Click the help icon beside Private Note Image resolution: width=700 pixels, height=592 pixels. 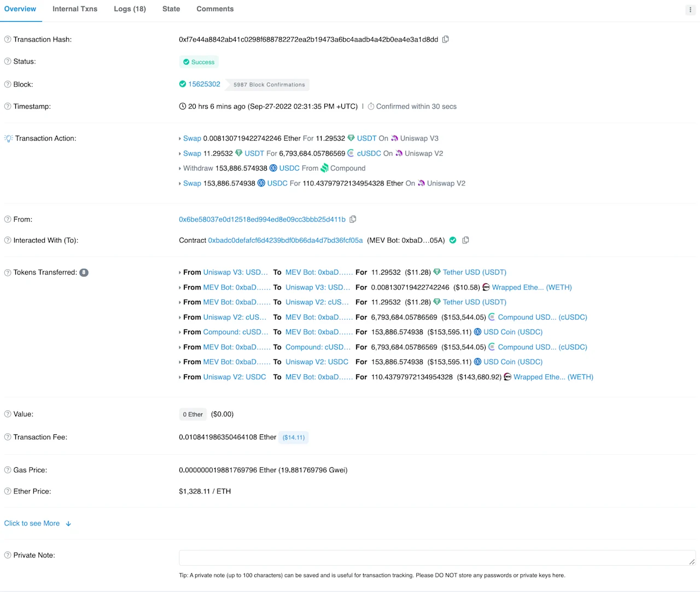click(x=8, y=555)
